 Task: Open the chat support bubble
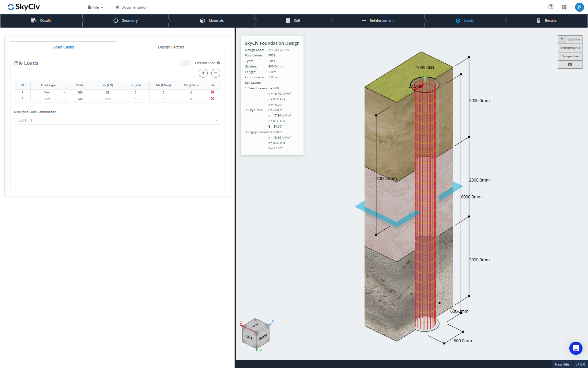576,348
